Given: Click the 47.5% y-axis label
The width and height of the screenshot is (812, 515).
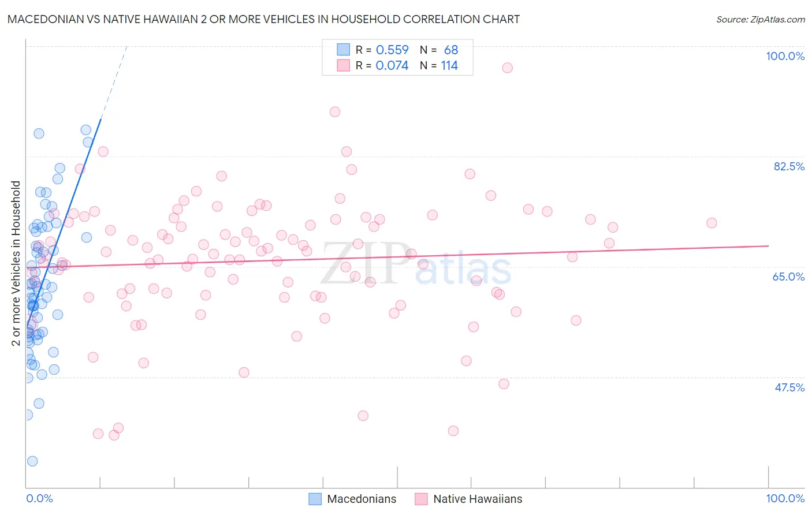Looking at the screenshot, I should [789, 387].
